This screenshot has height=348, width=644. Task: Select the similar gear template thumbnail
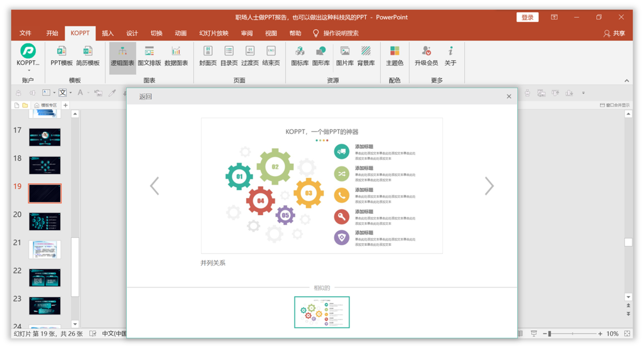pos(322,312)
